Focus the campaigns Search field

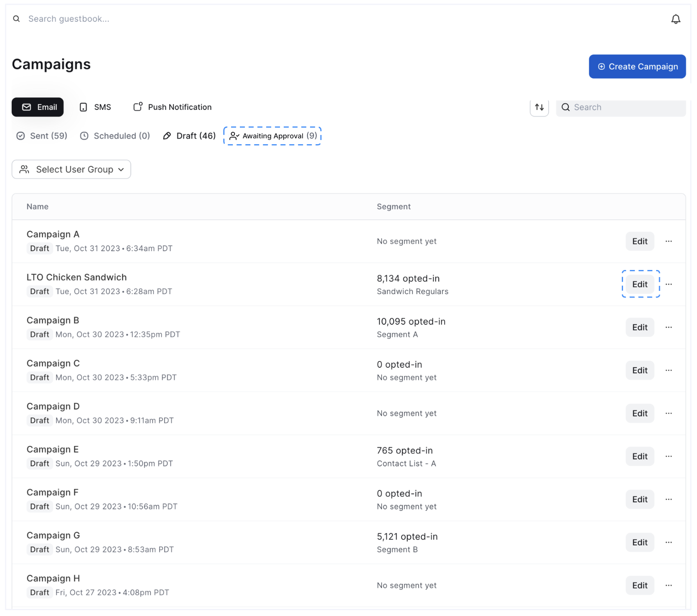621,107
